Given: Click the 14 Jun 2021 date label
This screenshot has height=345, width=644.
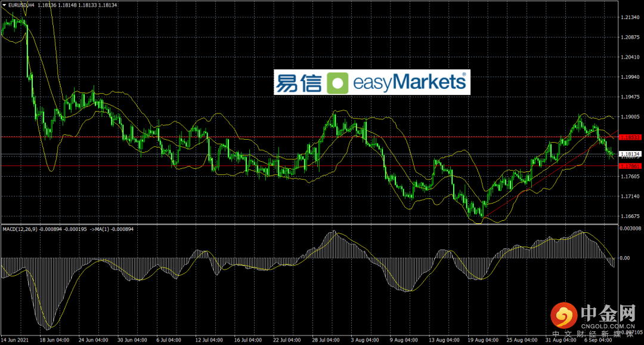Looking at the screenshot, I should click(15, 341).
